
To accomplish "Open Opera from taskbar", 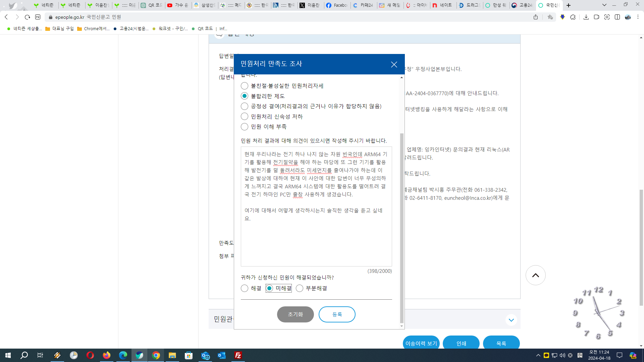I will [90, 355].
